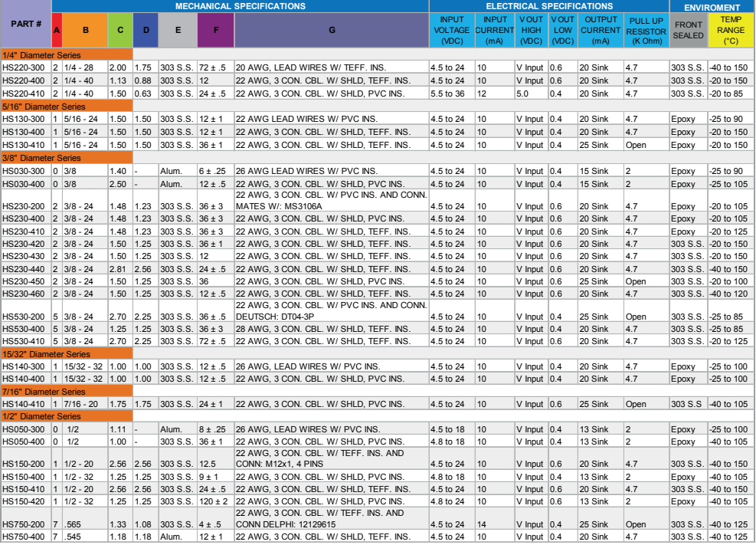Select the gray column E header
The width and height of the screenshot is (756, 545).
[x=178, y=30]
